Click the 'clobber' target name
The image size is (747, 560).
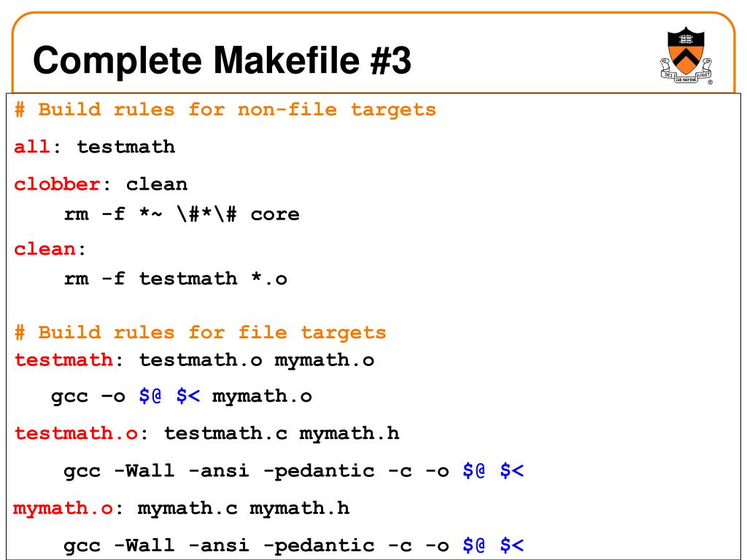57,184
